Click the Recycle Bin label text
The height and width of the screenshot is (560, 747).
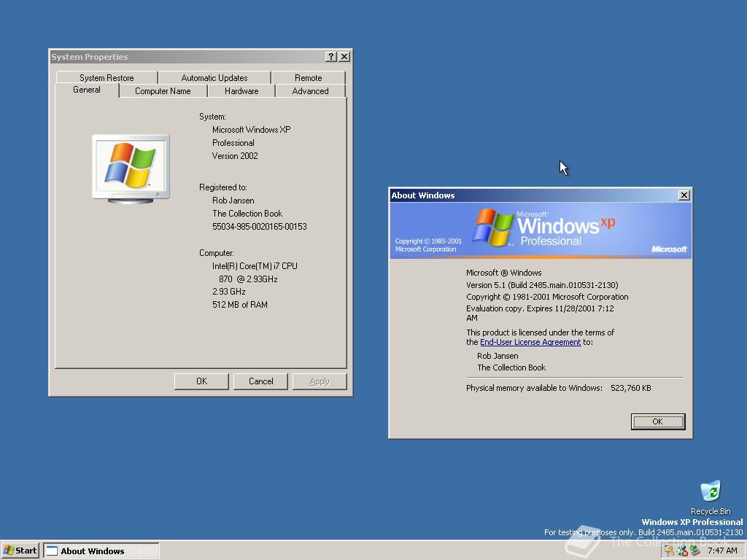711,511
